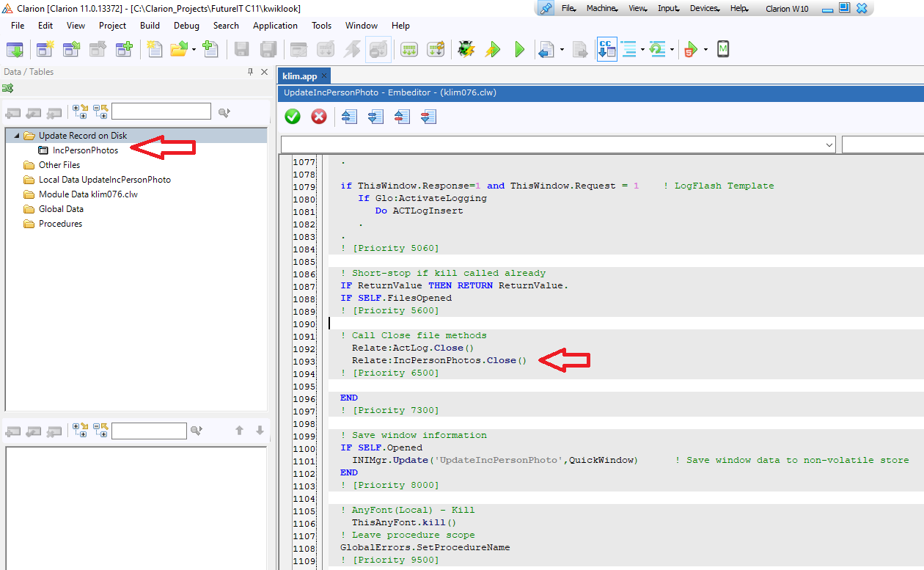Open the dropdown arrow beside the open-folder icon

point(194,50)
